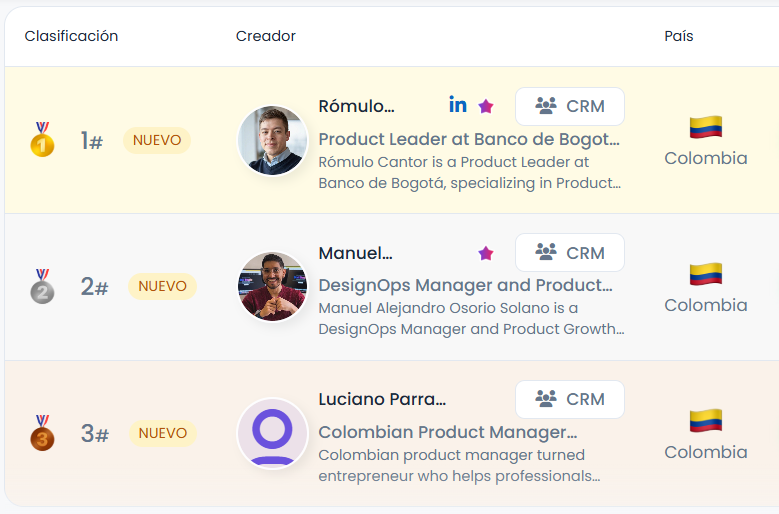Click the Creador column header

tap(266, 36)
